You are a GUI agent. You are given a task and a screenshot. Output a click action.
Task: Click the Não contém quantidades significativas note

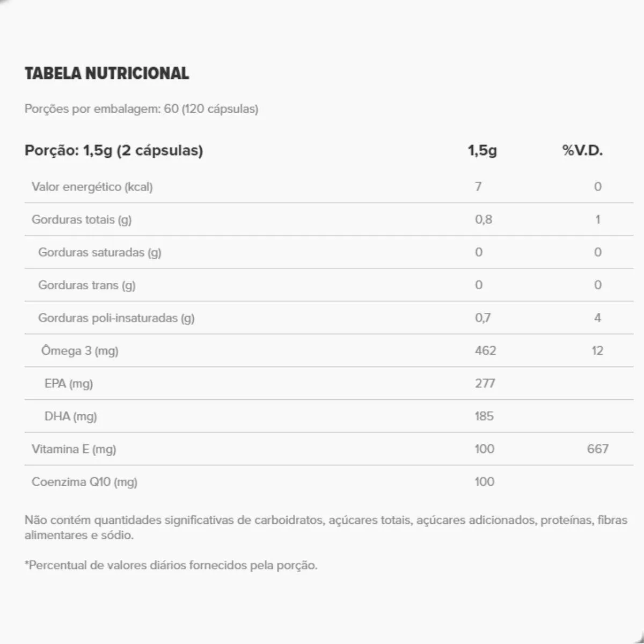(x=325, y=528)
